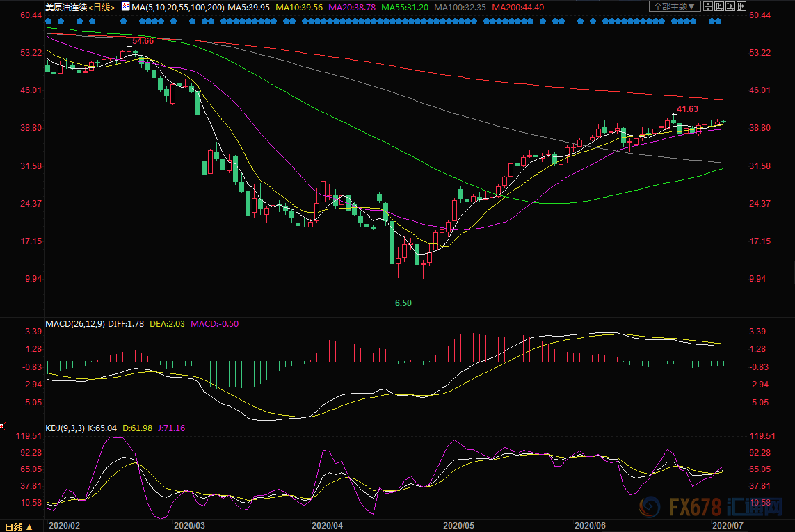Click the export-arrow icon at far top right
The height and width of the screenshot is (532, 795).
coord(741,6)
